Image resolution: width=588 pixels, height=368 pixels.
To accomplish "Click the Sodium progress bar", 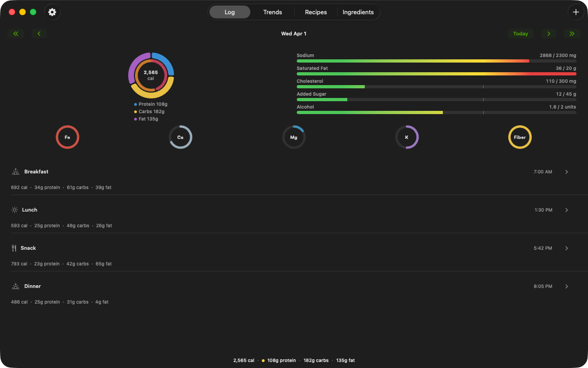I will 436,61.
